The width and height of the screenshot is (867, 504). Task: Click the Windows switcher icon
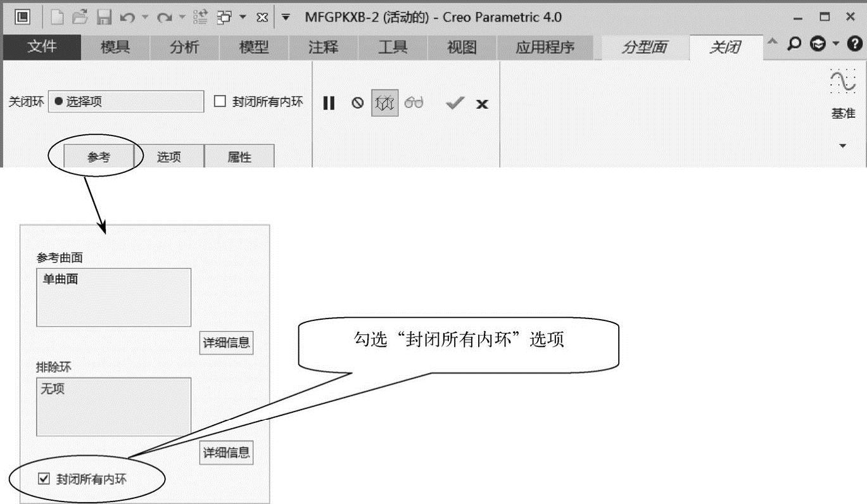(x=224, y=17)
